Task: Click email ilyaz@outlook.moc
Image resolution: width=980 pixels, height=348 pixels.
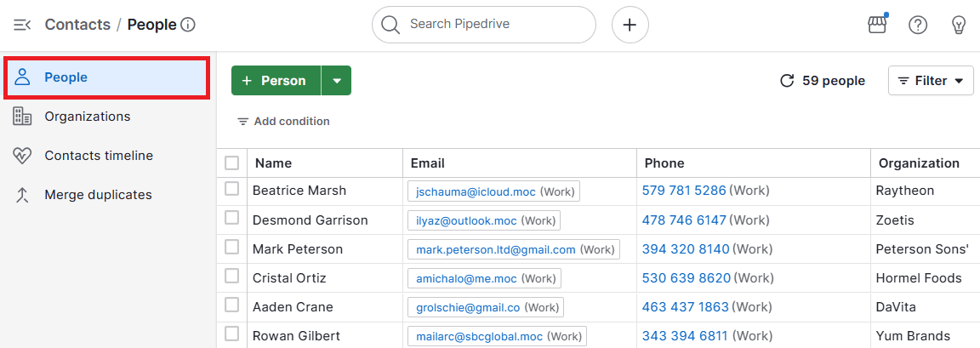Action: [x=466, y=220]
